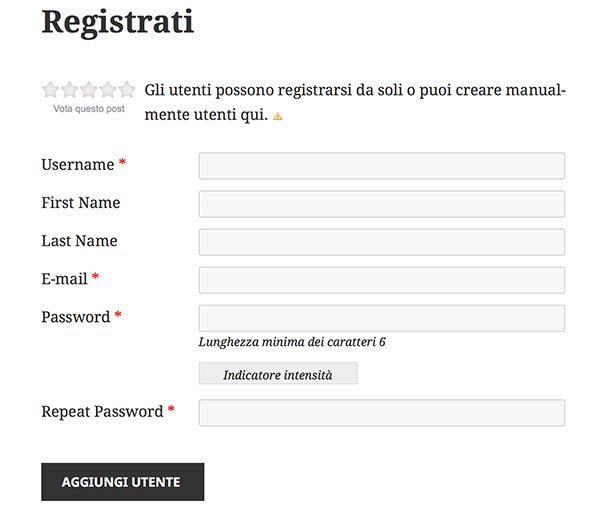The height and width of the screenshot is (524, 600).
Task: Rate post with second star
Action: [x=70, y=90]
